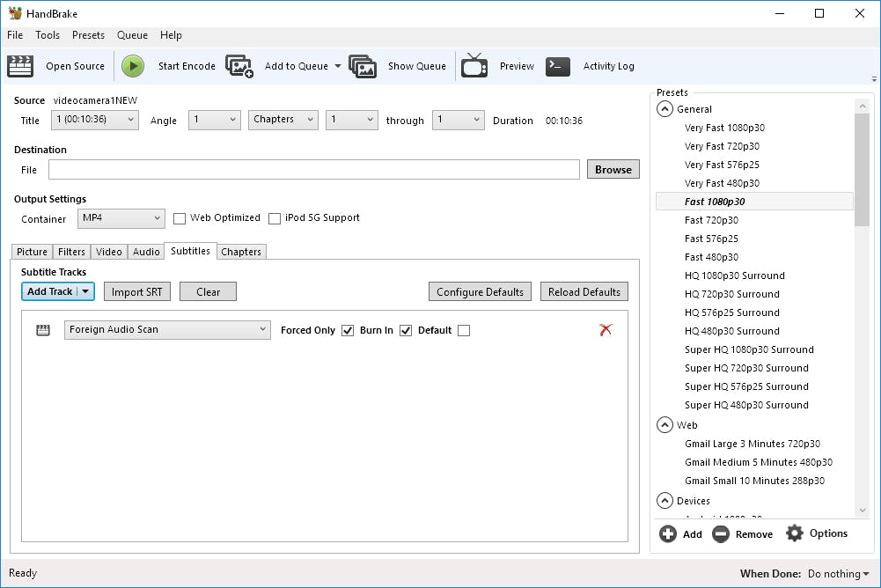Click the Add Track button
The width and height of the screenshot is (881, 588).
(x=50, y=291)
